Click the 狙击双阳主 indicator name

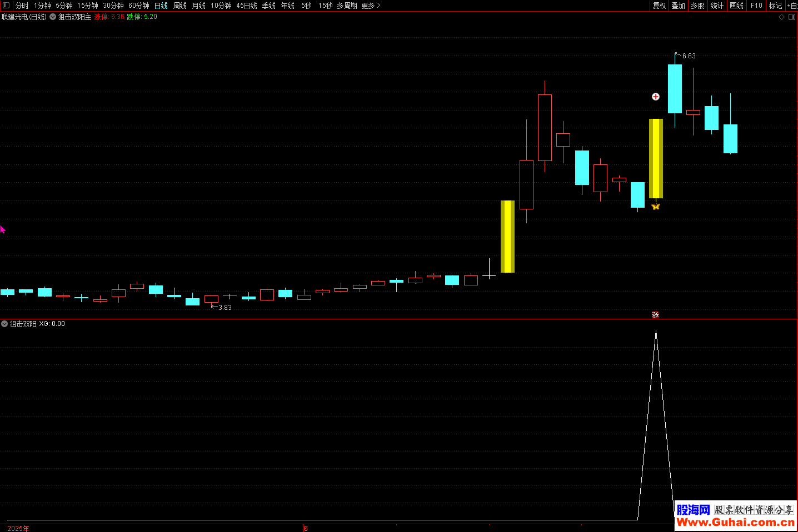coord(74,17)
